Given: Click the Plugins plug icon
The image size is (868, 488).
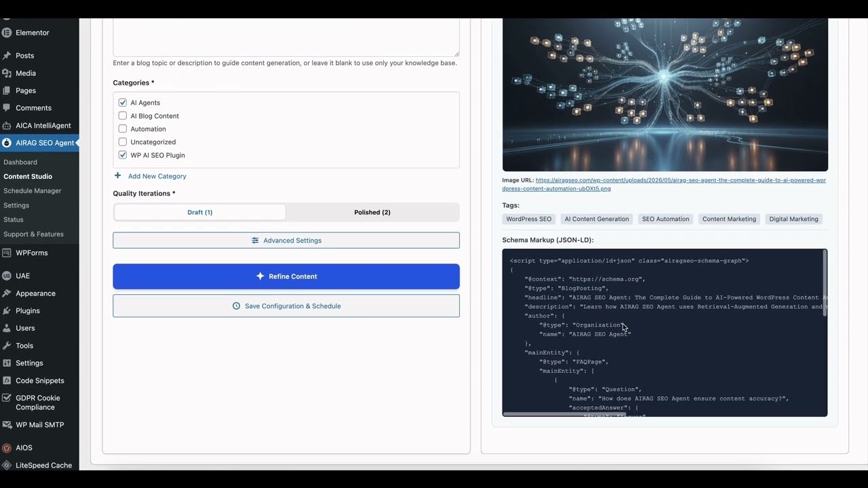Looking at the screenshot, I should pyautogui.click(x=7, y=310).
